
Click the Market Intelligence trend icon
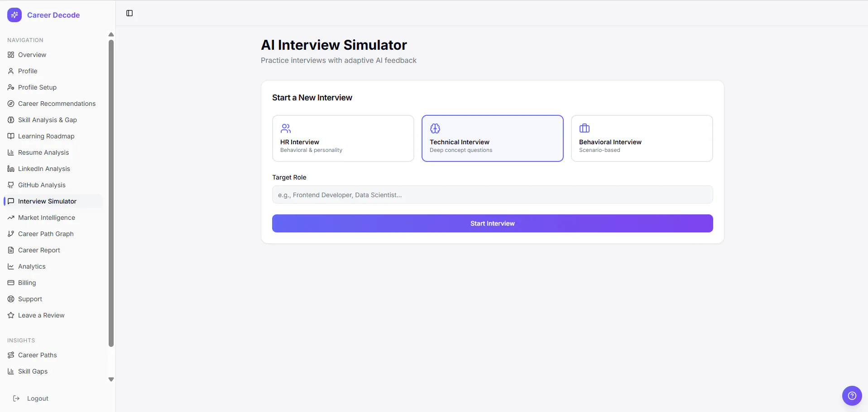[11, 218]
